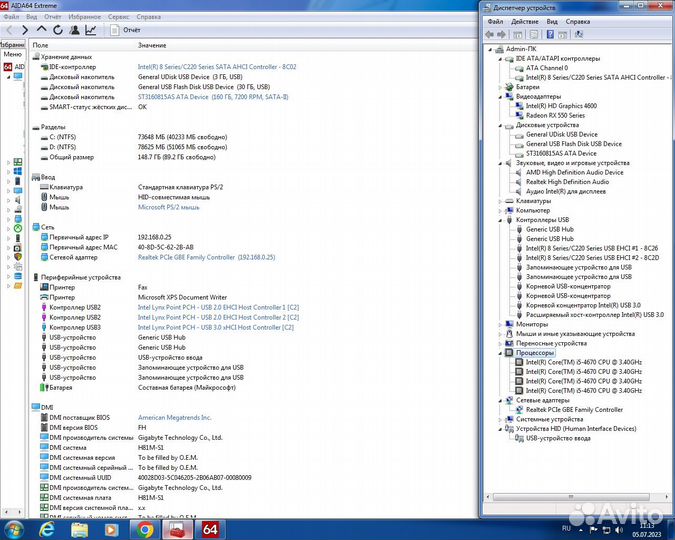The image size is (675, 540).
Task: Click the Отчёт report toolbar button
Action: 125,30
